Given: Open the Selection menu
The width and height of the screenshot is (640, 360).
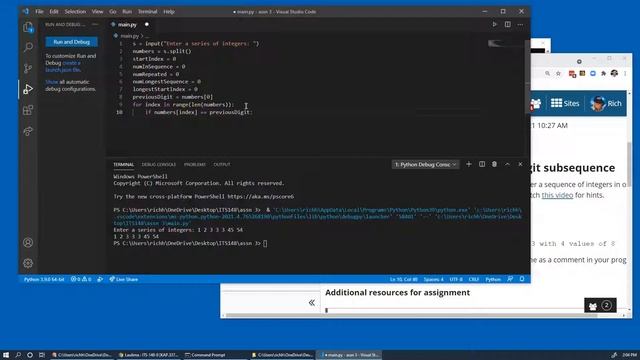Looking at the screenshot, I should (x=76, y=11).
